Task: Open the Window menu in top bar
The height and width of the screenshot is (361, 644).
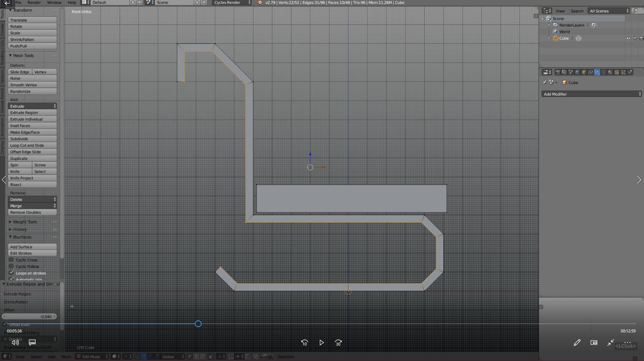Action: (x=54, y=3)
